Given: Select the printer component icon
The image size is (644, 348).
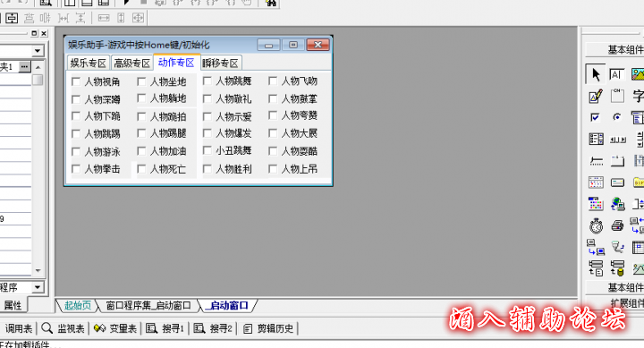Looking at the screenshot, I should tap(617, 225).
